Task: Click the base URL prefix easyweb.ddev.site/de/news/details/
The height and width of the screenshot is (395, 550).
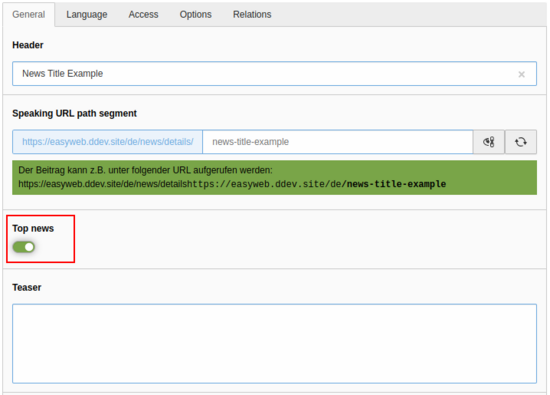Action: pos(108,142)
